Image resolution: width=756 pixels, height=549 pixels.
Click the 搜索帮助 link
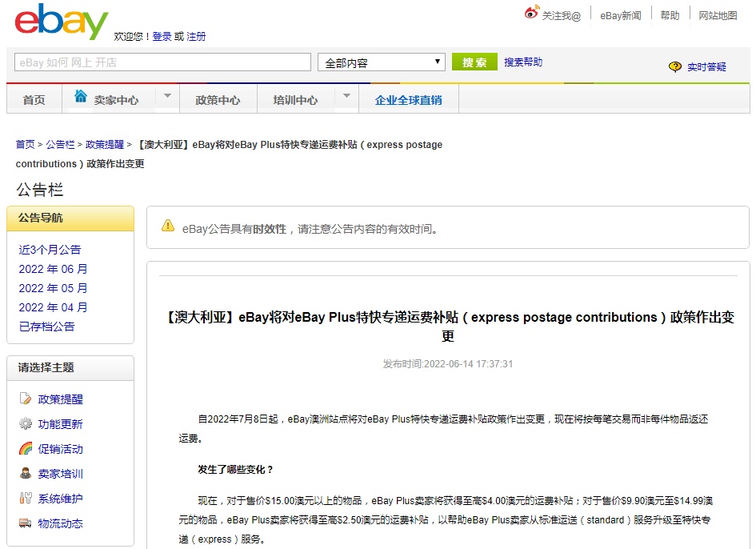pyautogui.click(x=523, y=62)
